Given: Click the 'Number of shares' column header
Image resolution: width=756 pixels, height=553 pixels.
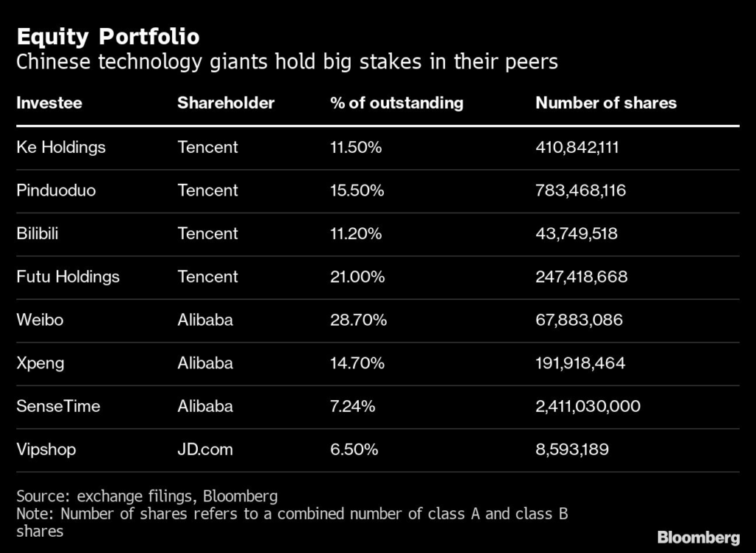Looking at the screenshot, I should click(x=605, y=103).
